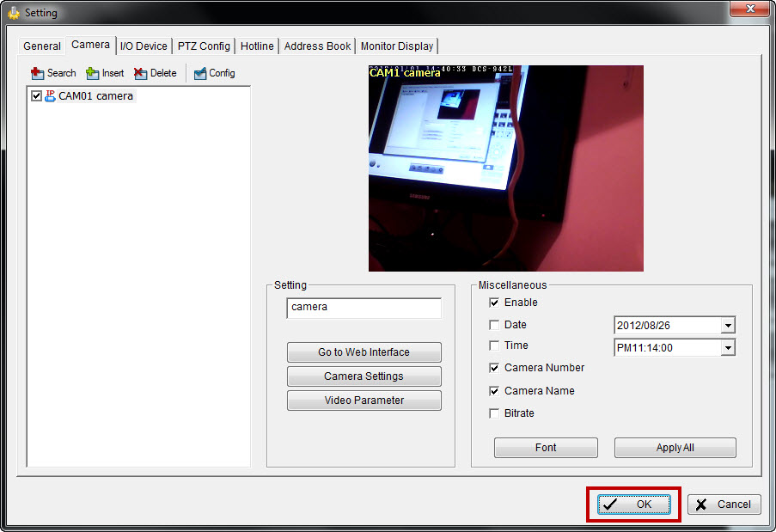Select the IP camera icon for CAM01
The width and height of the screenshot is (776, 532).
[x=50, y=96]
